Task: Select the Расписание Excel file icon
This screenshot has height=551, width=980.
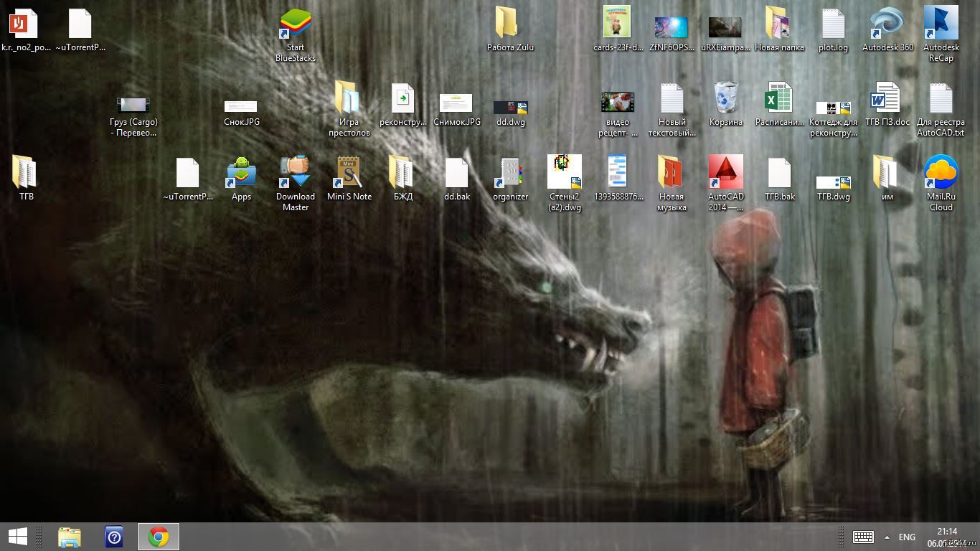Action: (779, 98)
